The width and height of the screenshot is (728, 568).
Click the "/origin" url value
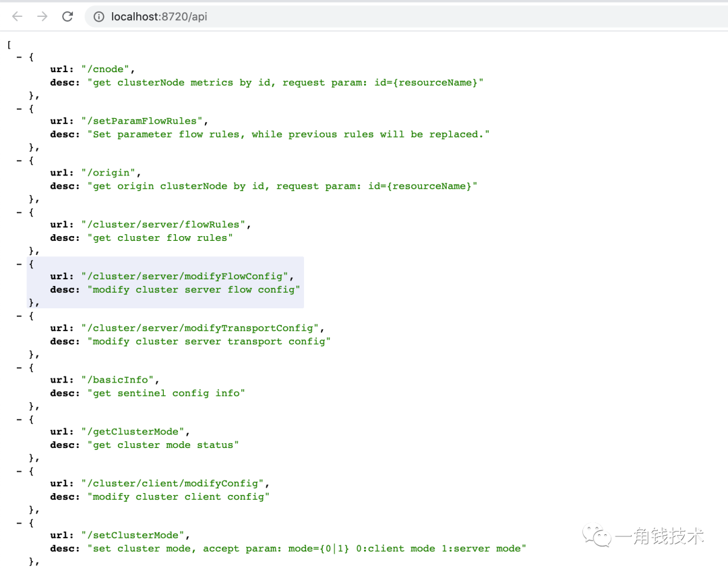(108, 173)
